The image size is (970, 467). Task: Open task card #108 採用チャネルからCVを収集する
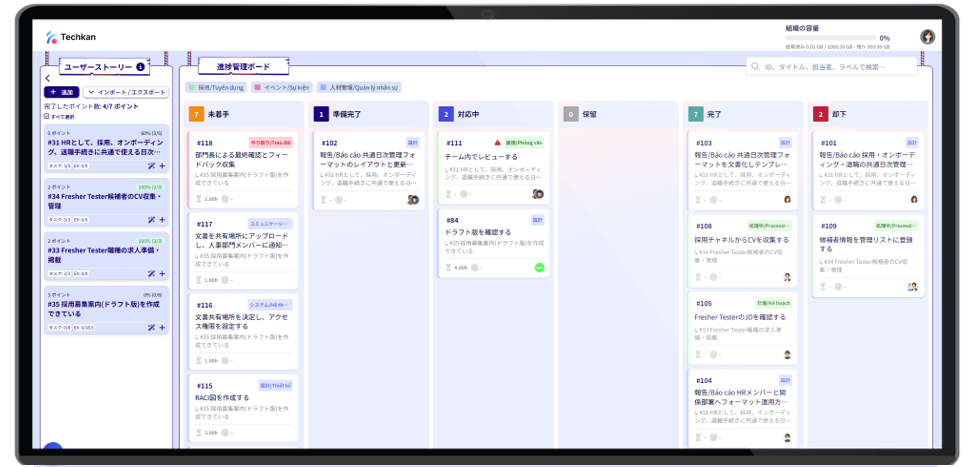(x=742, y=251)
